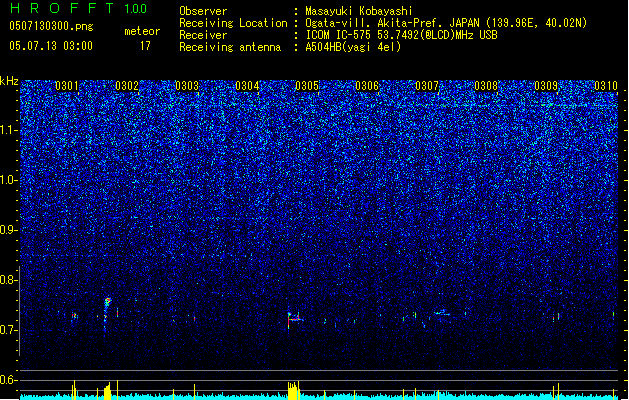Click the Receiving Location label
The width and height of the screenshot is (629, 400).
[233, 23]
